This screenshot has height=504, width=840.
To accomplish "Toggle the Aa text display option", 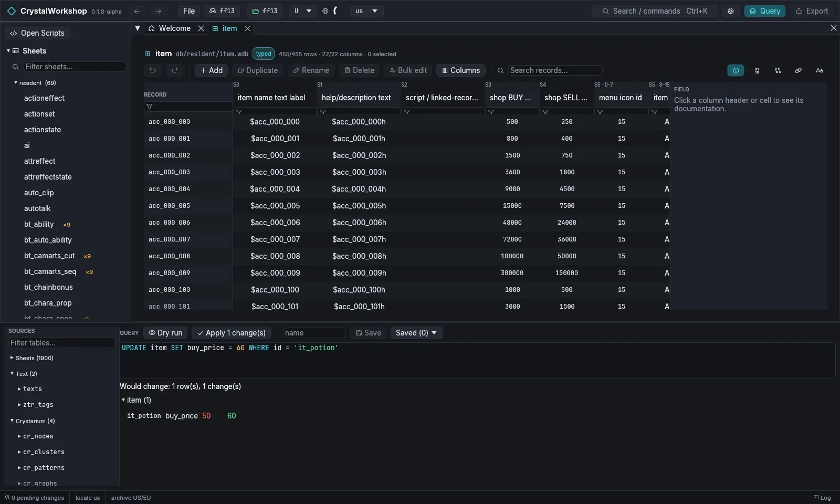I will [819, 70].
